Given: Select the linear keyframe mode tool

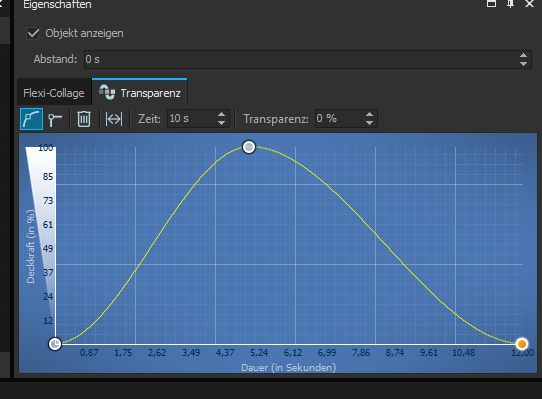Looking at the screenshot, I should [55, 119].
